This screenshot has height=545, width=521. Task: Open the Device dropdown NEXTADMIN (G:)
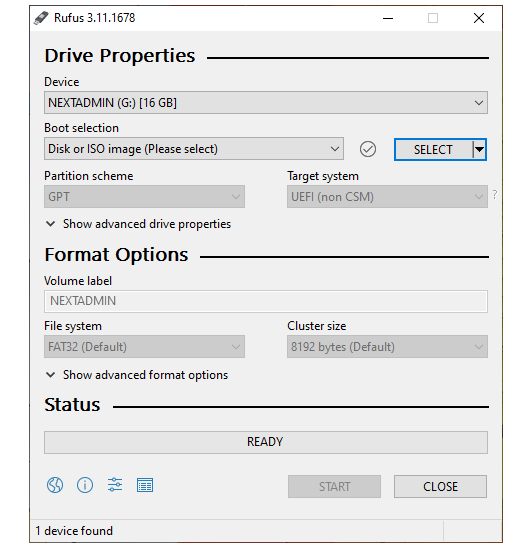click(x=266, y=103)
